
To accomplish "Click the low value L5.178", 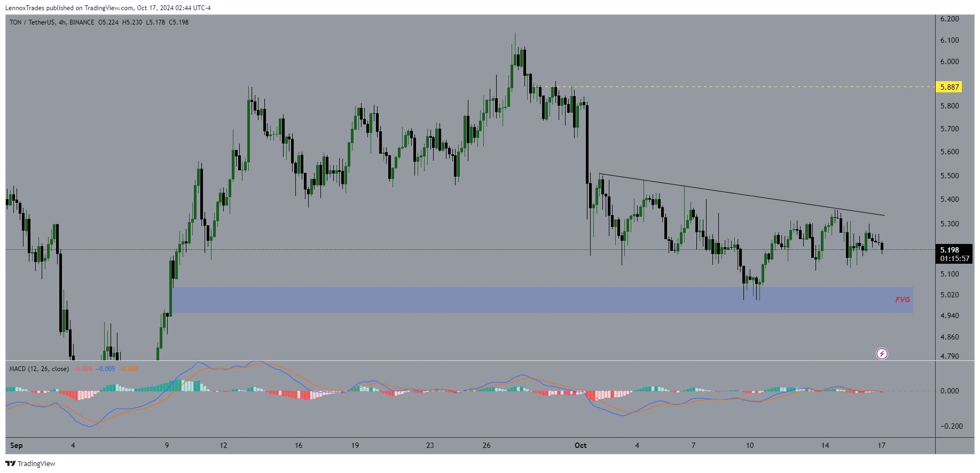I will (x=155, y=22).
